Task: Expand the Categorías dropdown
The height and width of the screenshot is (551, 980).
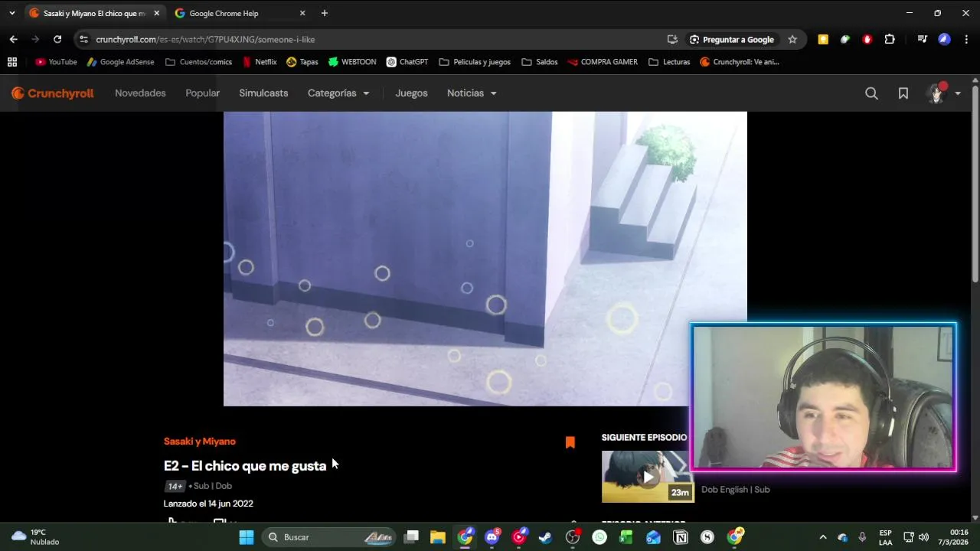Action: [338, 93]
